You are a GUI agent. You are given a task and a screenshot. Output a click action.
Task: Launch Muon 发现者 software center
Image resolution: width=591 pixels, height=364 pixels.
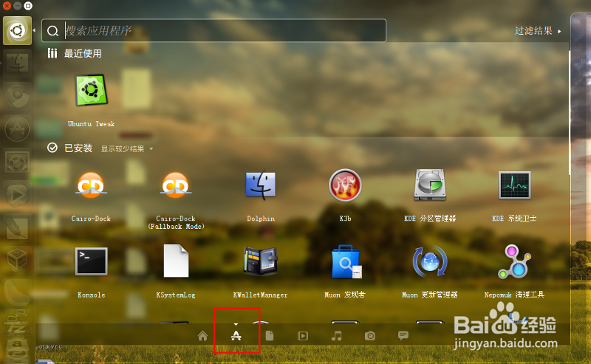pyautogui.click(x=346, y=262)
